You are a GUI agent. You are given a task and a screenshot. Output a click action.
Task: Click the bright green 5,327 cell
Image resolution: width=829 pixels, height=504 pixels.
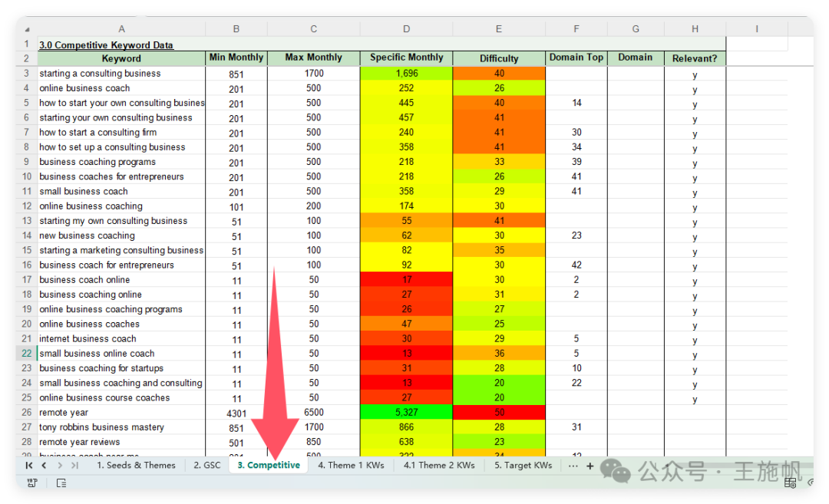coord(406,412)
